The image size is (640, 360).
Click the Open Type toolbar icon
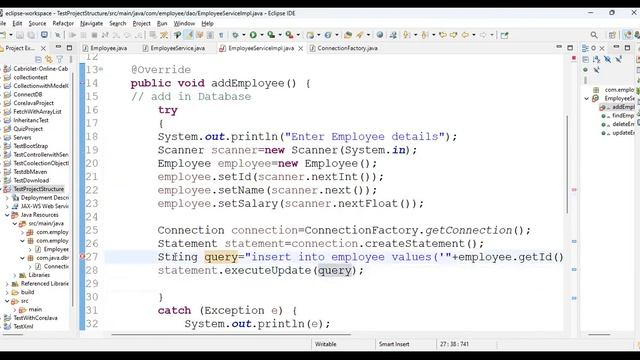(x=348, y=35)
